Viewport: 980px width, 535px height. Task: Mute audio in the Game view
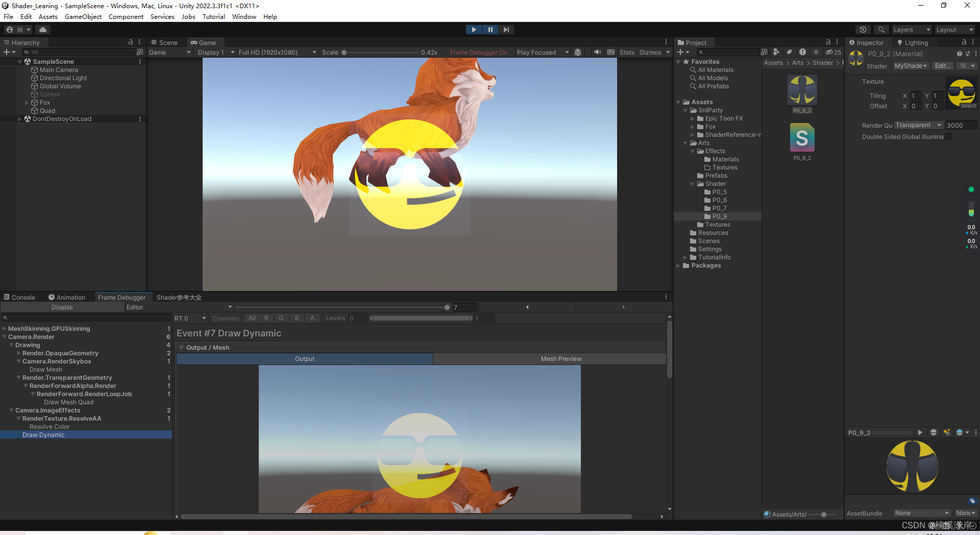[x=597, y=52]
